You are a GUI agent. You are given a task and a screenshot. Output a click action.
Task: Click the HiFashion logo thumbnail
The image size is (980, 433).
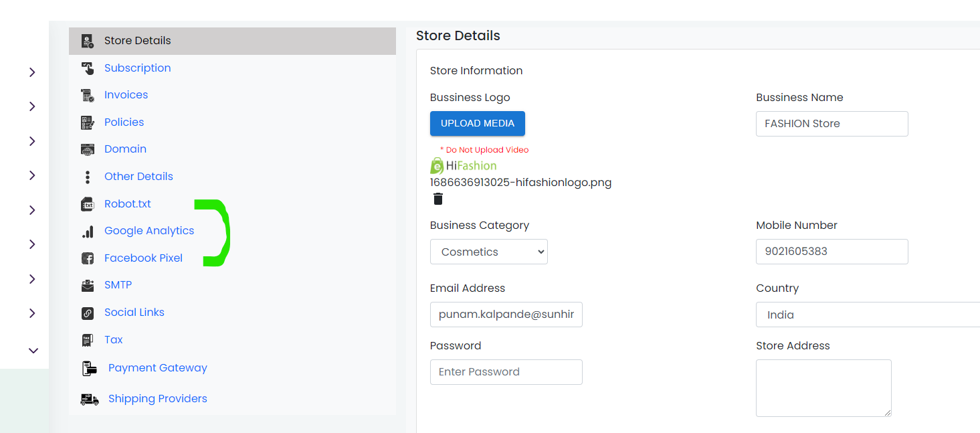464,165
